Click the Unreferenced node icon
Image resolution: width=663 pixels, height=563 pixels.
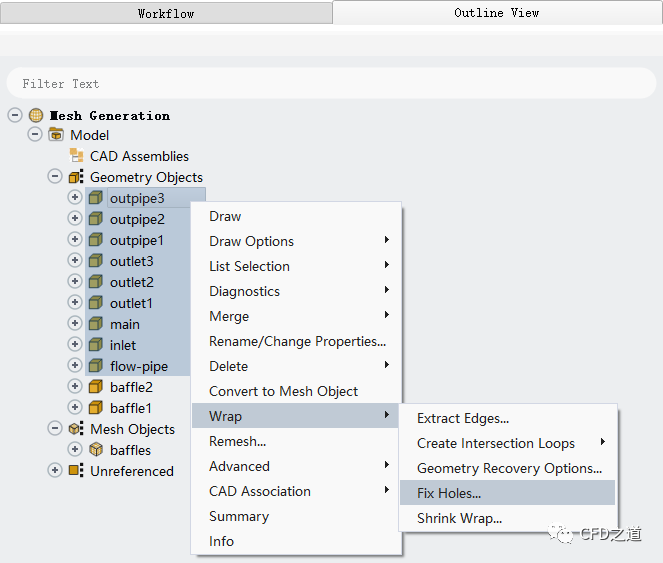click(x=76, y=471)
